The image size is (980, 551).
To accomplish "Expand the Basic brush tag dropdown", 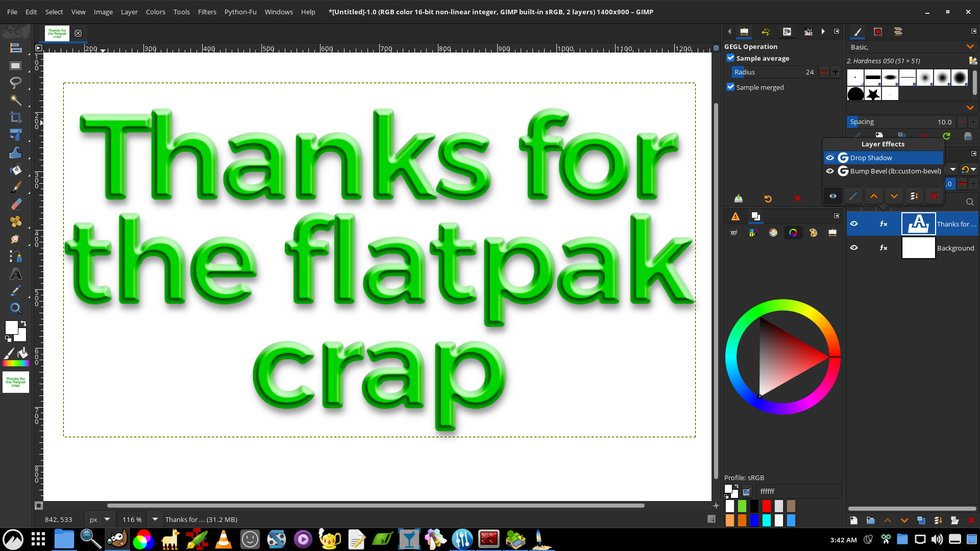I will 970,47.
